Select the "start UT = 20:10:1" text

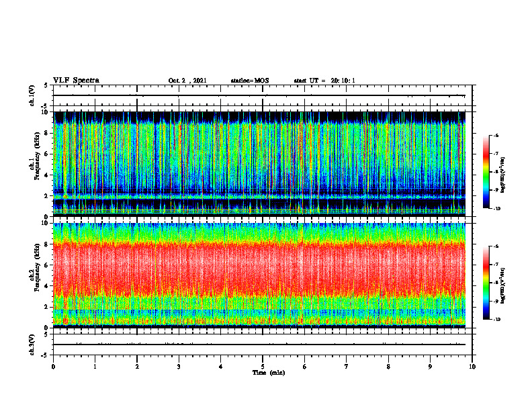coord(324,81)
